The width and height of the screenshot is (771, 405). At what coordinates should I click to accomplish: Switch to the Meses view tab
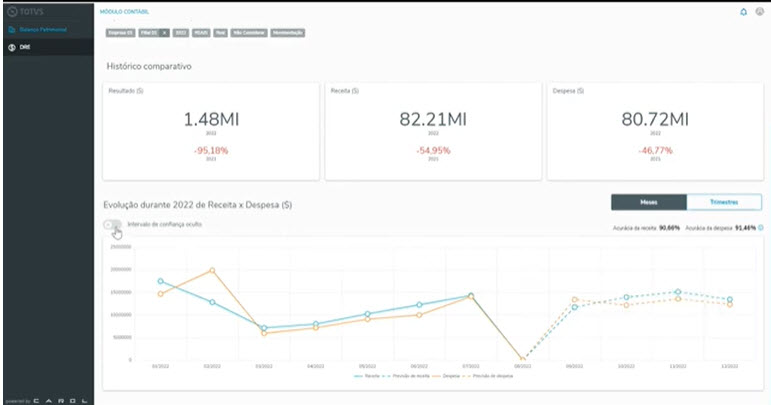pos(649,202)
